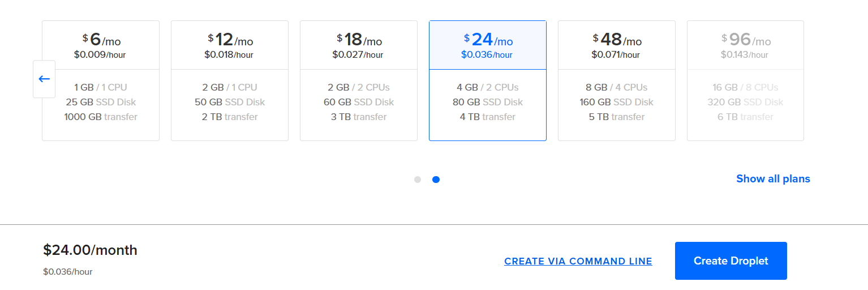Expand the list with Show all plans
This screenshot has width=868, height=290.
pos(773,179)
